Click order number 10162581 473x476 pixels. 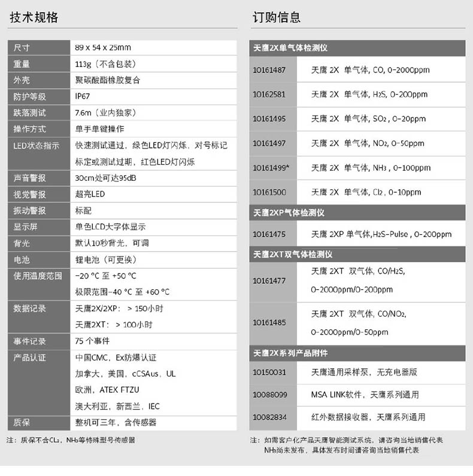point(269,95)
